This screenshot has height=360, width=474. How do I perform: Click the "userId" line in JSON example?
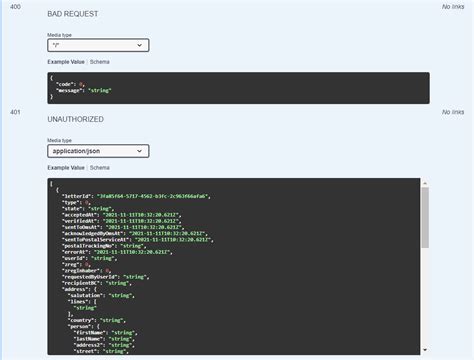(x=89, y=258)
